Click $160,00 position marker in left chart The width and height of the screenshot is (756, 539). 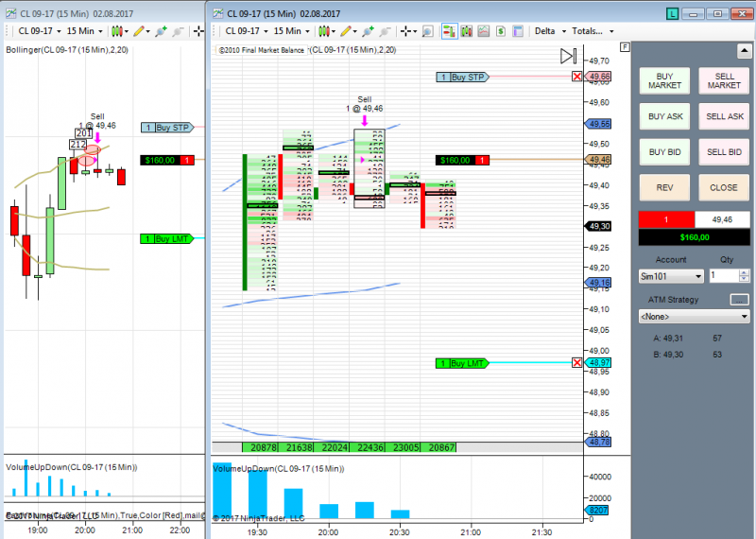pos(167,160)
